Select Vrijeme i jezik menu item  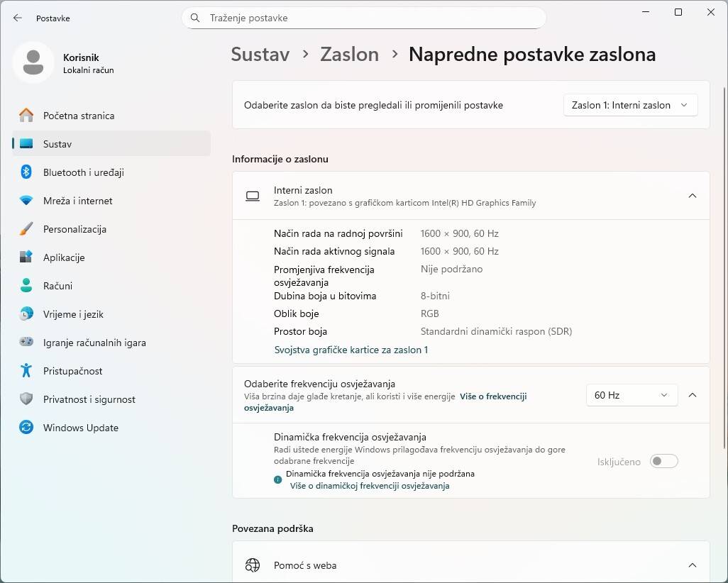[x=73, y=314]
